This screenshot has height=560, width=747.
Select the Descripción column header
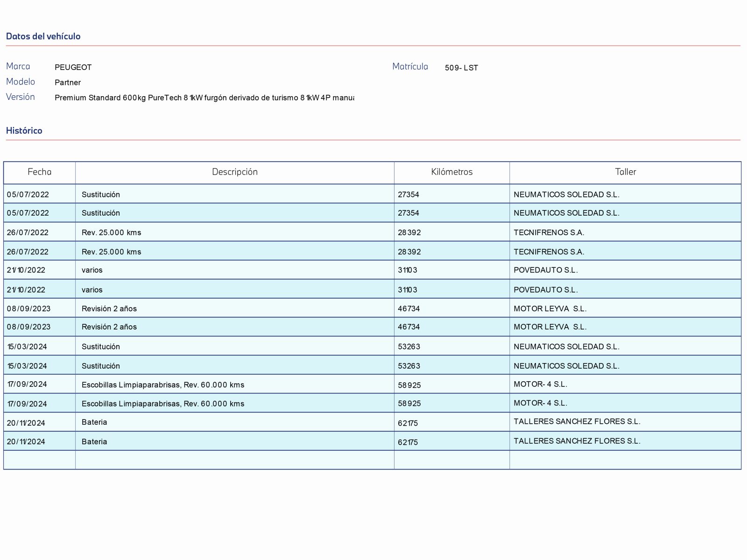point(234,172)
